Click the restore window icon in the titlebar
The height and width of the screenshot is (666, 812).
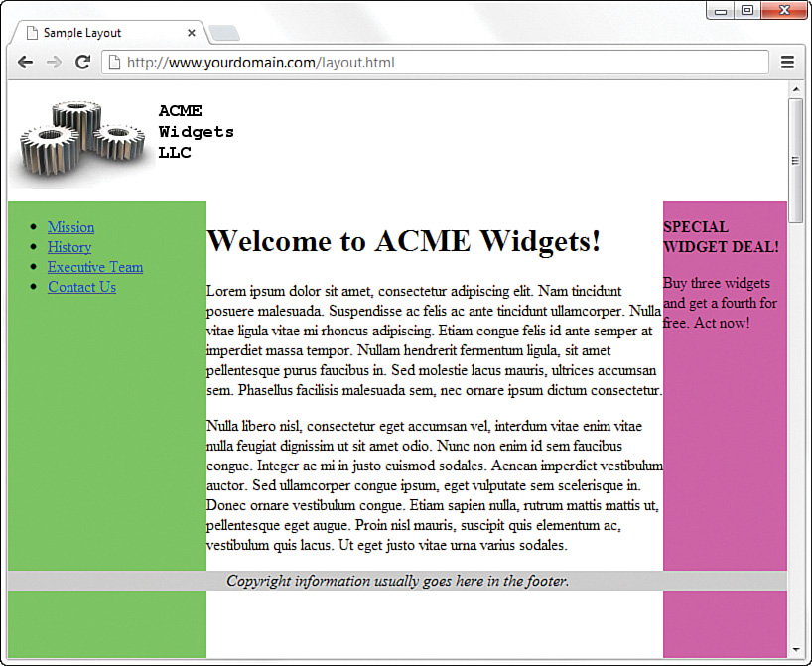(747, 10)
